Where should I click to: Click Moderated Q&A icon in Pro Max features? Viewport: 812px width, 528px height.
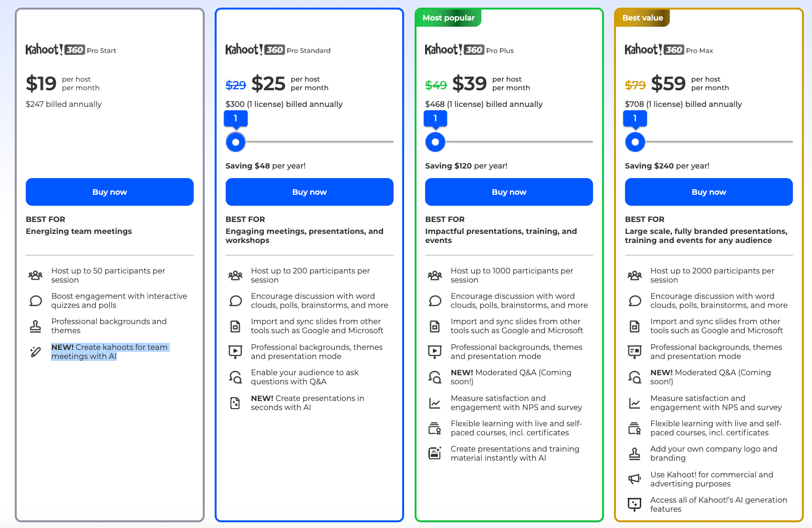coord(635,377)
